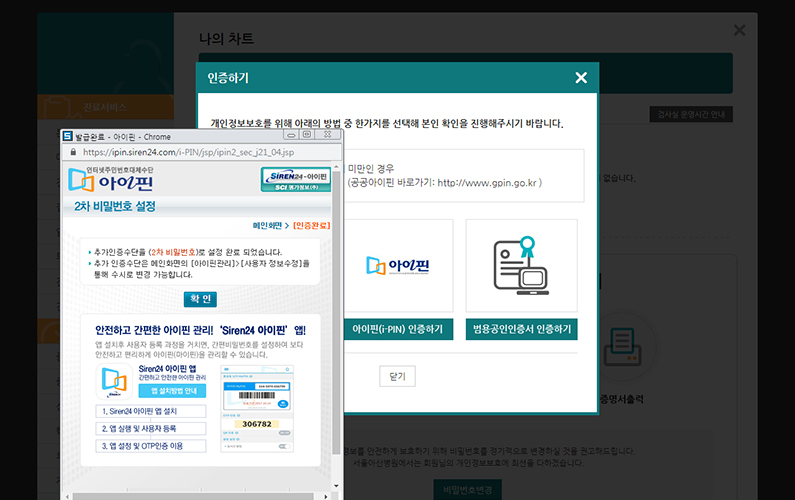
Task: Close the 나의 차트 panel with the X
Action: [x=740, y=30]
